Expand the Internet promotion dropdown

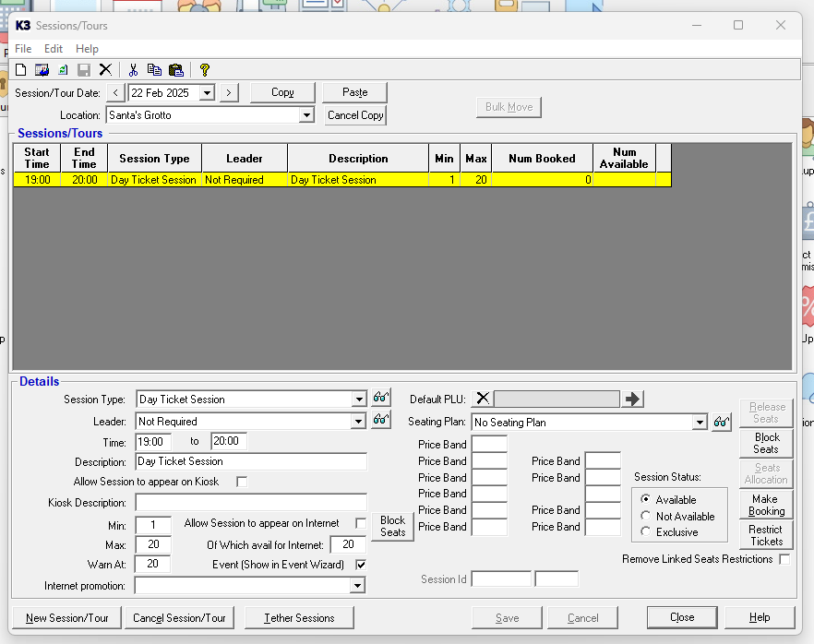[357, 586]
